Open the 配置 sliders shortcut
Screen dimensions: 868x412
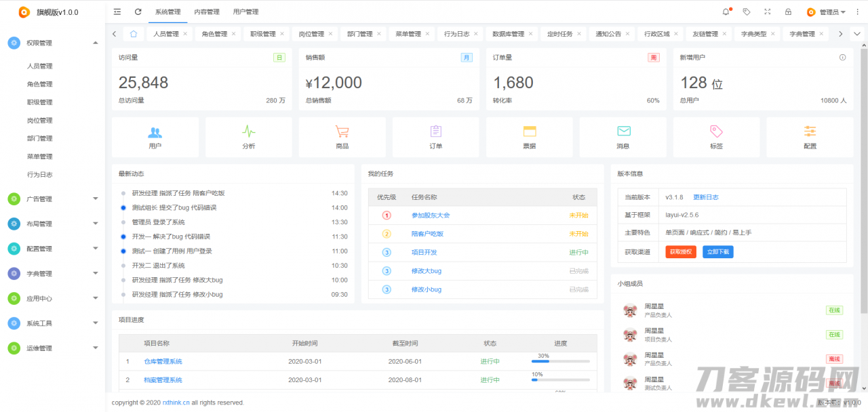[810, 137]
